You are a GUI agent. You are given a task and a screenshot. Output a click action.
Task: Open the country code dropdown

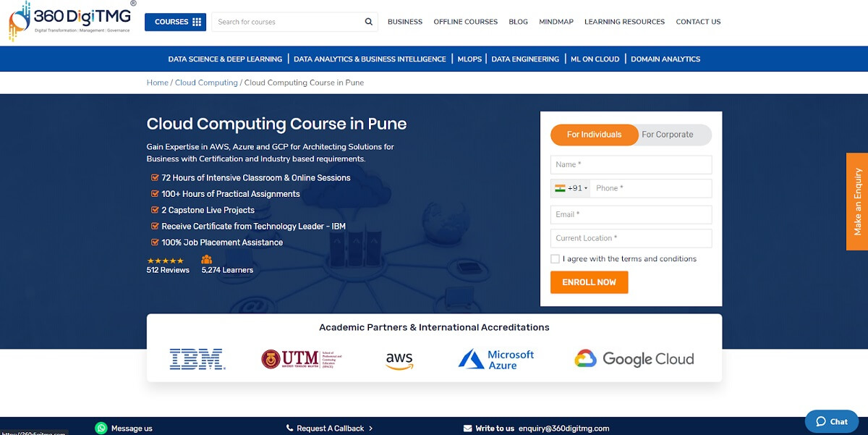572,187
